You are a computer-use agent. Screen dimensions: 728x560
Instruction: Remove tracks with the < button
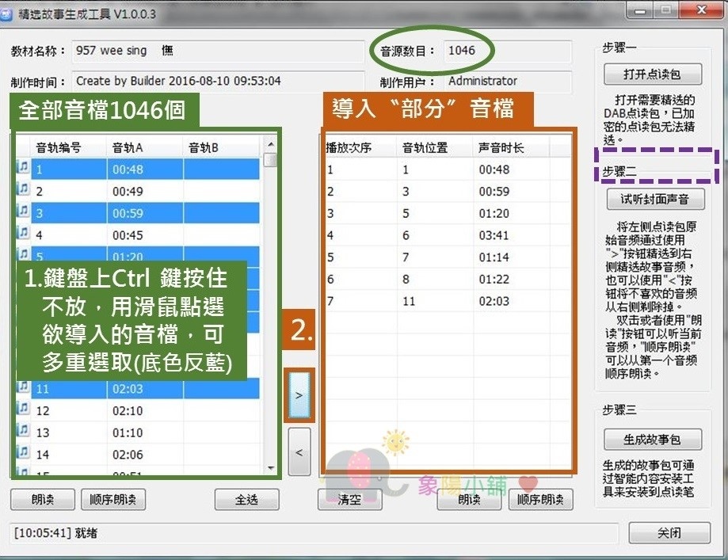[x=299, y=451]
